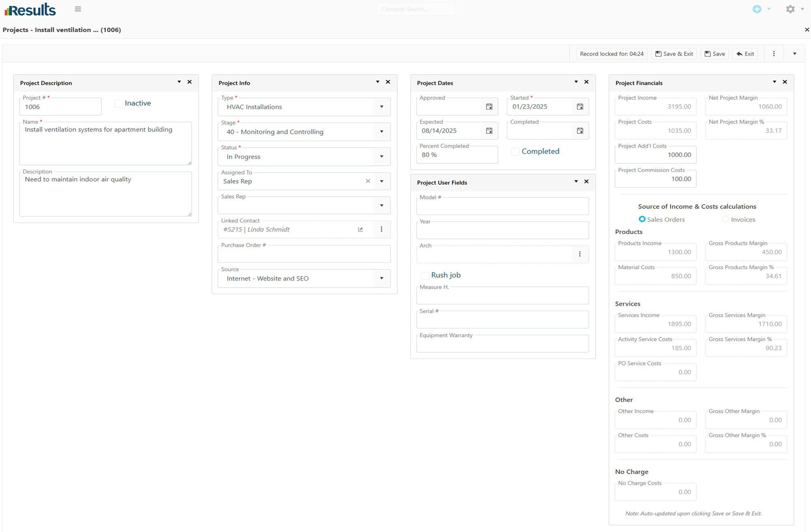The height and width of the screenshot is (532, 811).
Task: Clear the Assigned To Sales Rep value
Action: (368, 181)
